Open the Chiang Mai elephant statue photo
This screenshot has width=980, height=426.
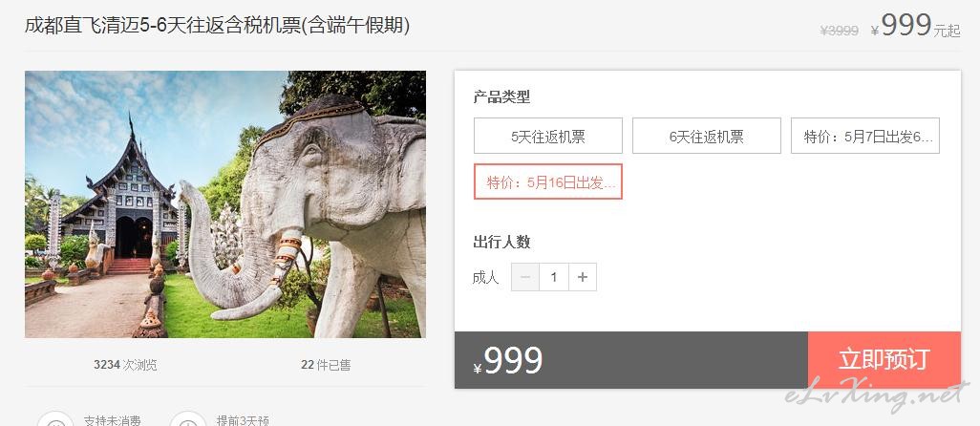(x=225, y=204)
